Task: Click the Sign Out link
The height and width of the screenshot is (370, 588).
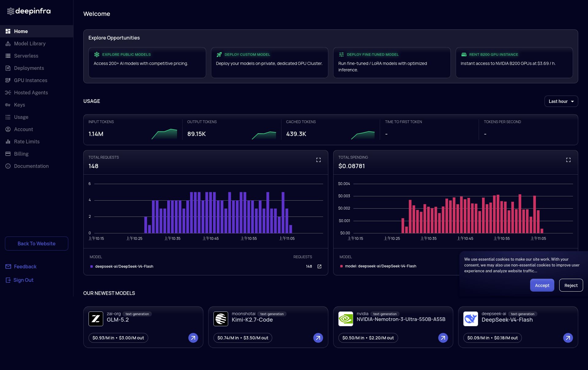Action: [20, 280]
